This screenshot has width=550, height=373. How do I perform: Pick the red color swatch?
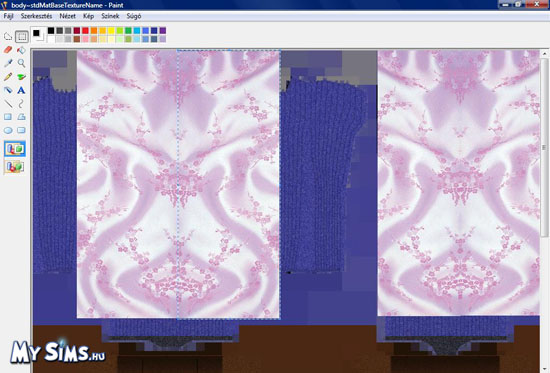[85, 31]
